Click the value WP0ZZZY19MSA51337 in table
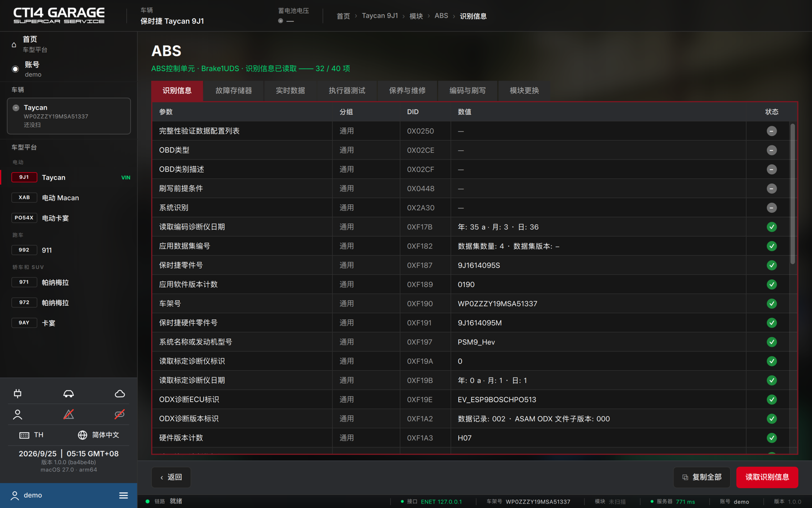 pyautogui.click(x=497, y=304)
